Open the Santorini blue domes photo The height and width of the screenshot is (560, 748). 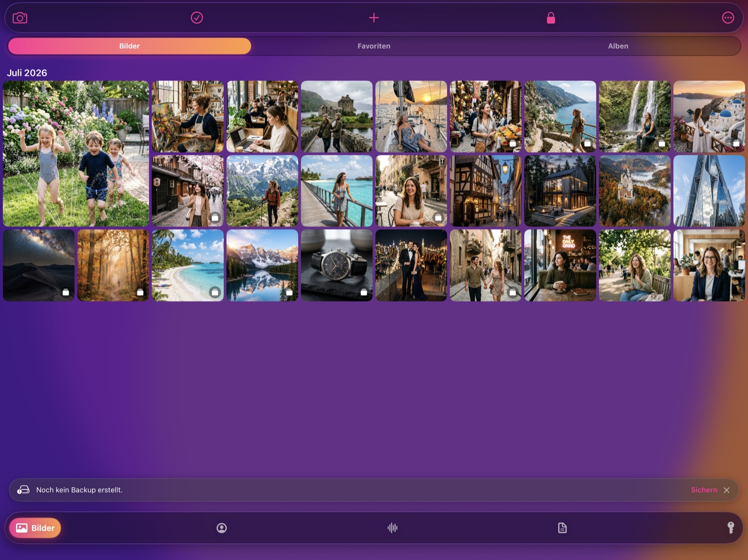coord(709,116)
